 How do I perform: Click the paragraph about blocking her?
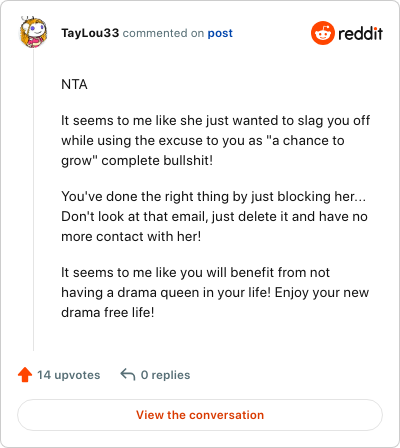[214, 216]
